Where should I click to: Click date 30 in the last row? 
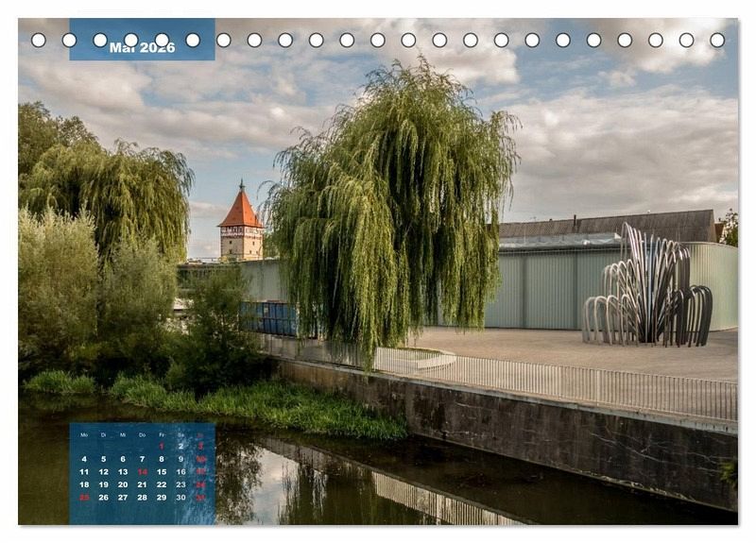coord(180,497)
